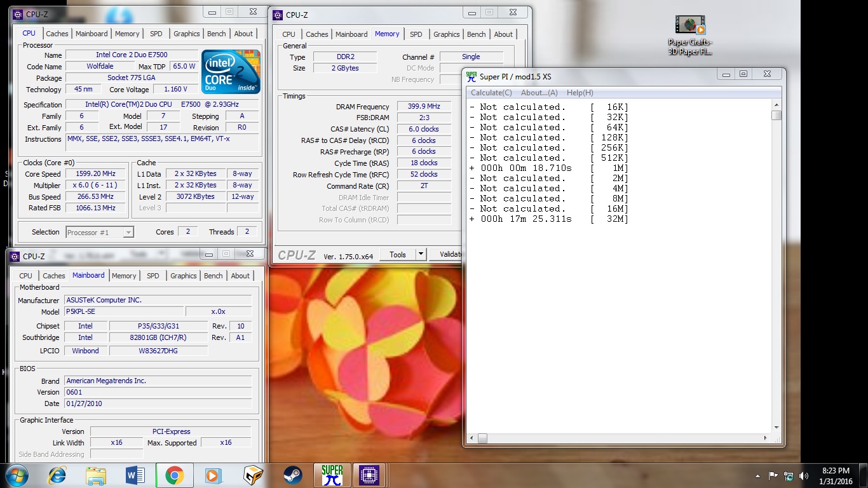Open File Explorer from taskbar
868x488 pixels.
click(96, 475)
